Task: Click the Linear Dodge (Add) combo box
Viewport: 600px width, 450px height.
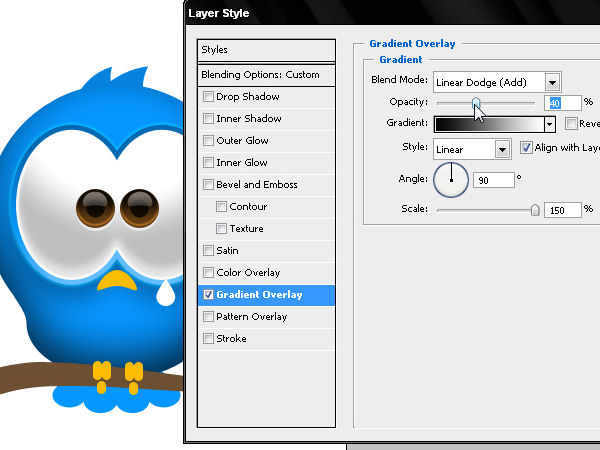Action: [497, 82]
